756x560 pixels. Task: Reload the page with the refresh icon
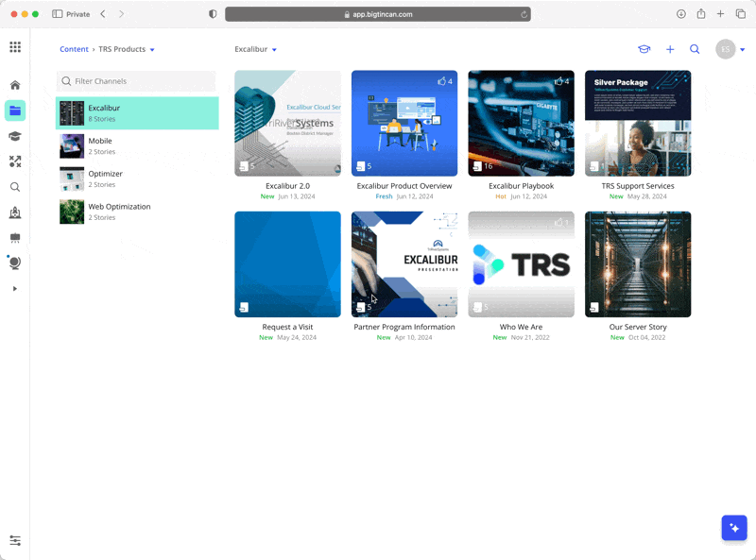[x=524, y=14]
